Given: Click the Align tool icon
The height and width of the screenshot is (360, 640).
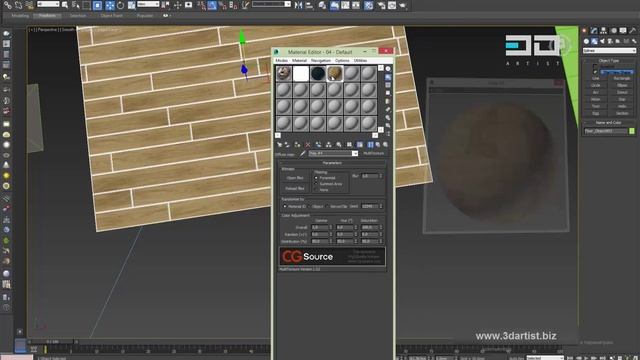Looking at the screenshot, I should point(309,5).
